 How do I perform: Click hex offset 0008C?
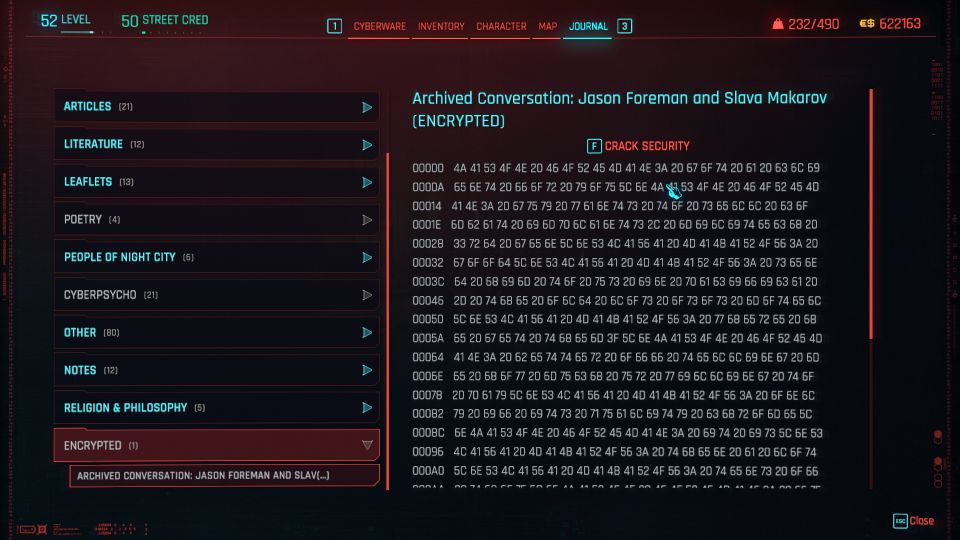click(428, 433)
